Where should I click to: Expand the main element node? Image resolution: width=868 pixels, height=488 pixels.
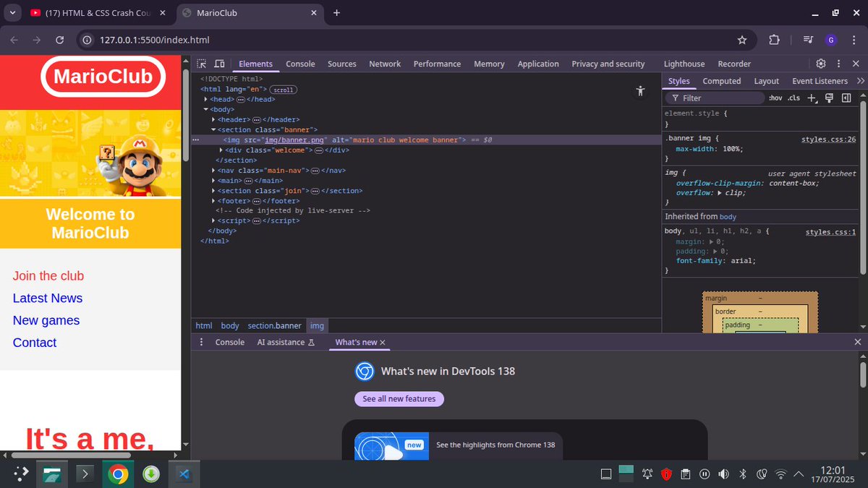[213, 181]
